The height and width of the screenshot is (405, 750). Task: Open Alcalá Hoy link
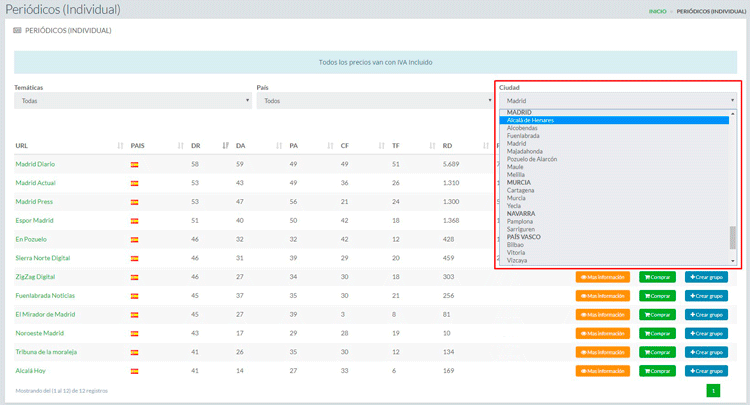(31, 371)
